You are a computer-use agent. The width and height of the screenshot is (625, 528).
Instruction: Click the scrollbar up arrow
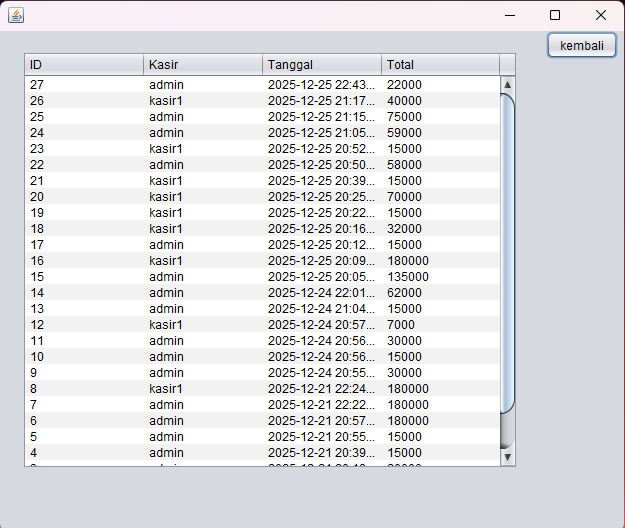[x=507, y=85]
